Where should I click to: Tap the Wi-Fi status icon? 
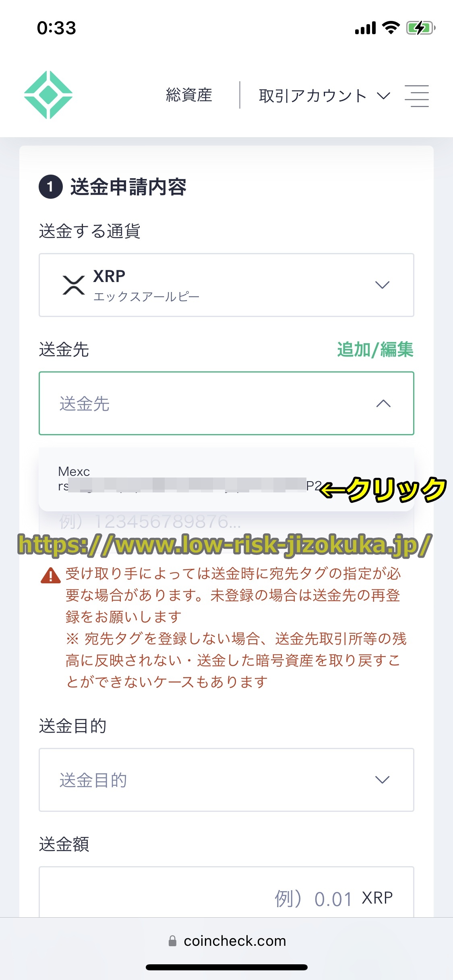point(391,28)
